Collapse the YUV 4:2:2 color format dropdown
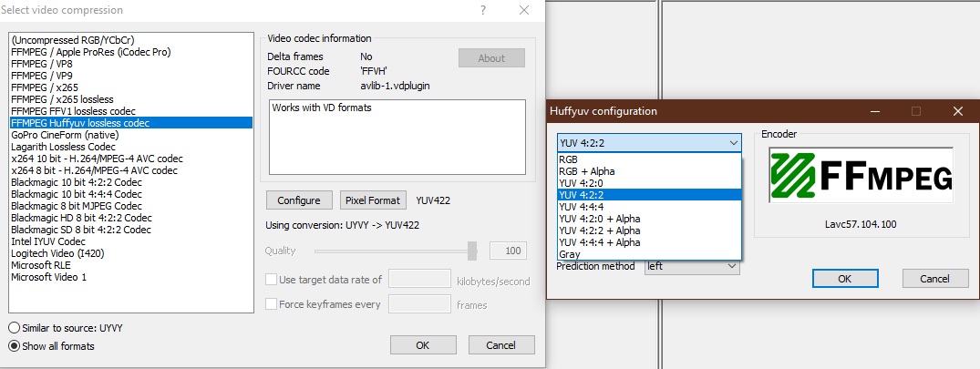980x369 pixels. point(734,143)
